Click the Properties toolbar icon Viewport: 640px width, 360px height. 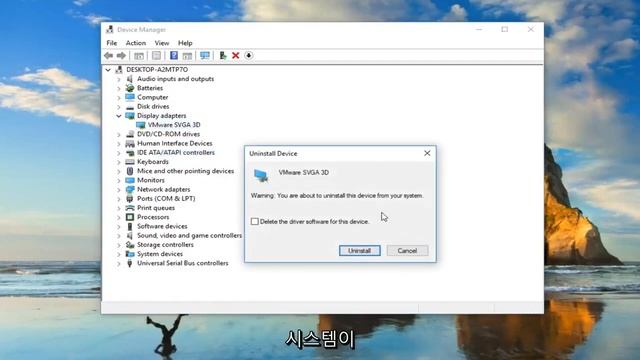[x=156, y=56]
